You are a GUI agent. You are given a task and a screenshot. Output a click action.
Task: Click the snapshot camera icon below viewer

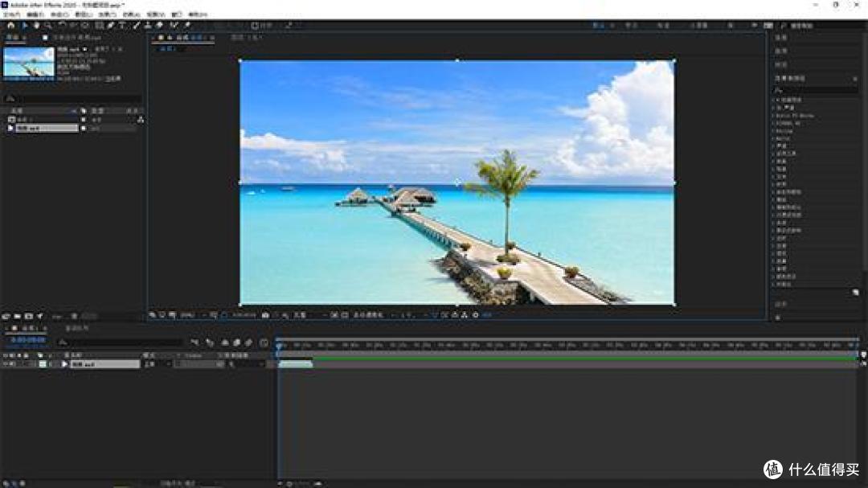(266, 314)
